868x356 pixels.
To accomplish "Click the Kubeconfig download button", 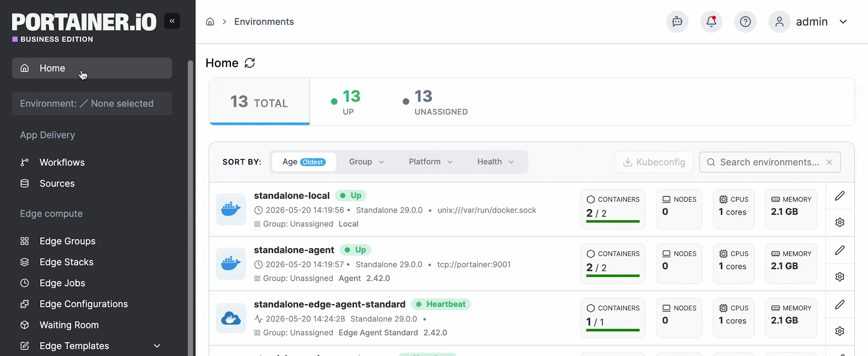I will pos(654,162).
